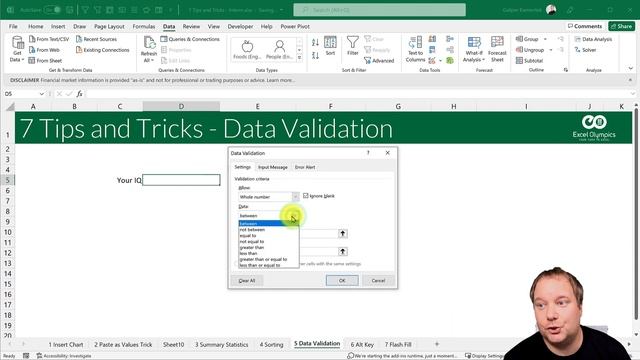Open Data Validation help question mark

pyautogui.click(x=368, y=153)
